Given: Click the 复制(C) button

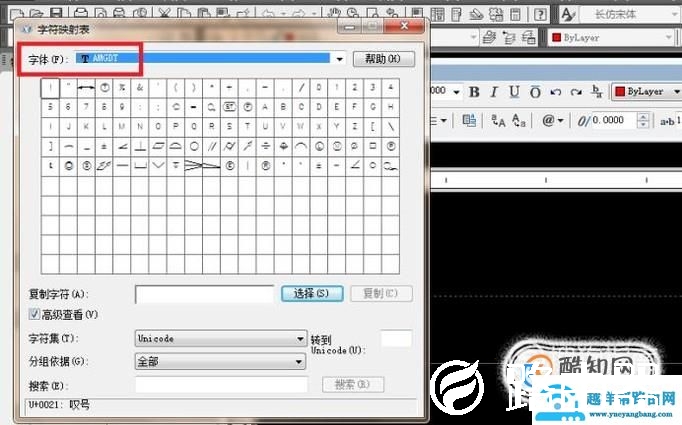Looking at the screenshot, I should pyautogui.click(x=381, y=294).
